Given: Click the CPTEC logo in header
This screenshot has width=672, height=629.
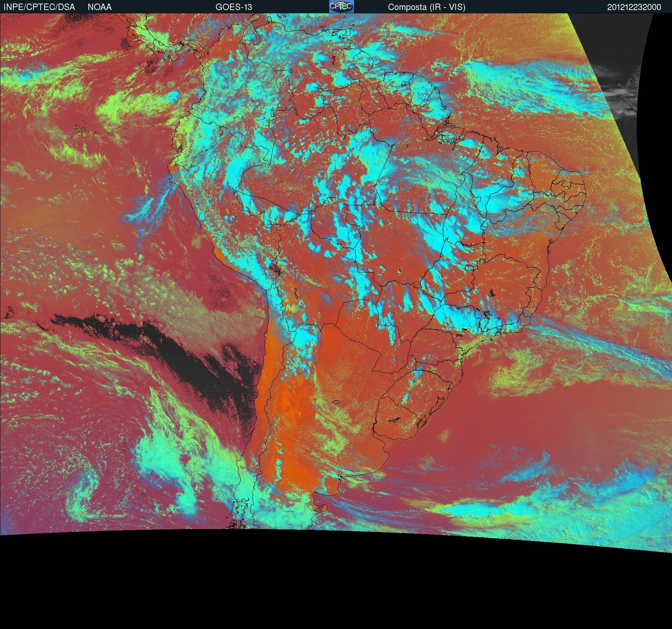Looking at the screenshot, I should [x=341, y=6].
